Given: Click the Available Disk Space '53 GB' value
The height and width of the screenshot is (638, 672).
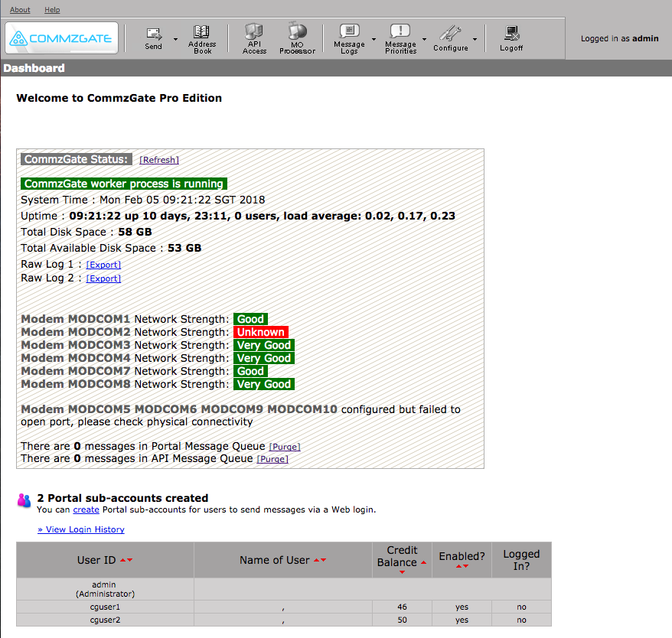Looking at the screenshot, I should pyautogui.click(x=184, y=248).
